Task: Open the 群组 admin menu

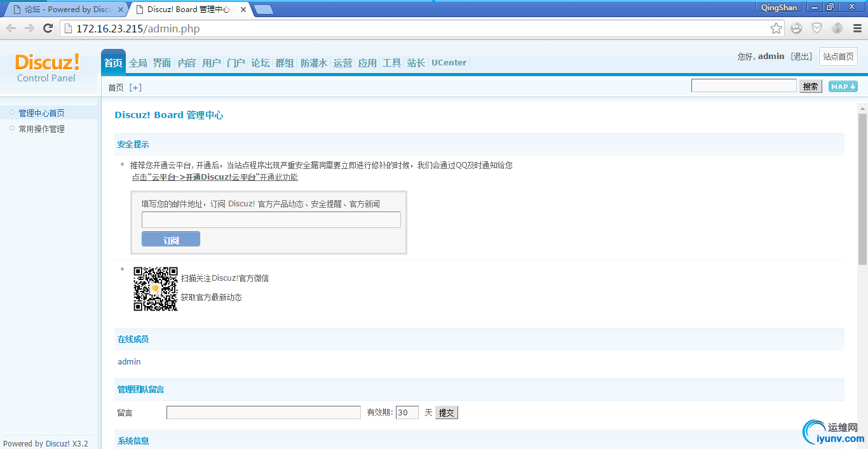Action: pos(285,63)
